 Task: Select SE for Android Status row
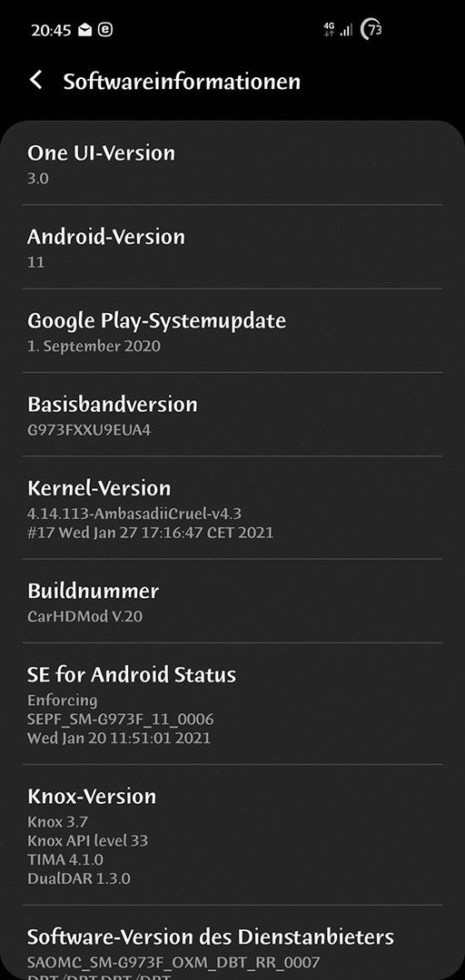click(232, 703)
